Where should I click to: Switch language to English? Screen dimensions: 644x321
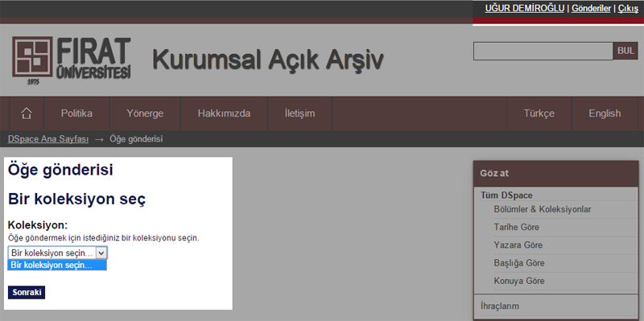click(605, 113)
